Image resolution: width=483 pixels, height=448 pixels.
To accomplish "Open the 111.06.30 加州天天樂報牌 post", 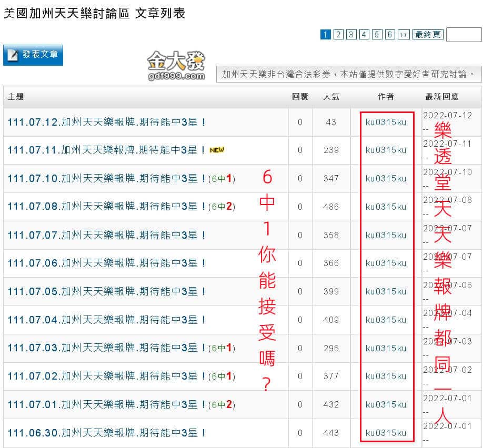I will [106, 433].
